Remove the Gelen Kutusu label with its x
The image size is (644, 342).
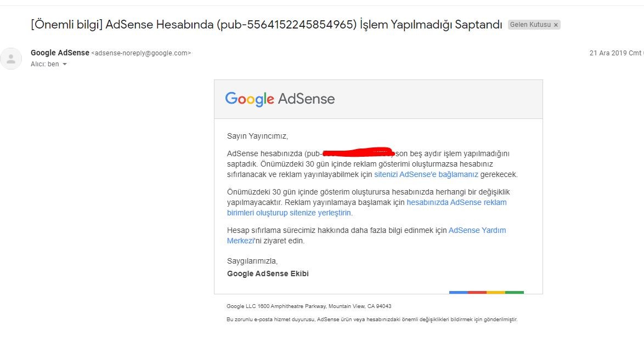(556, 25)
